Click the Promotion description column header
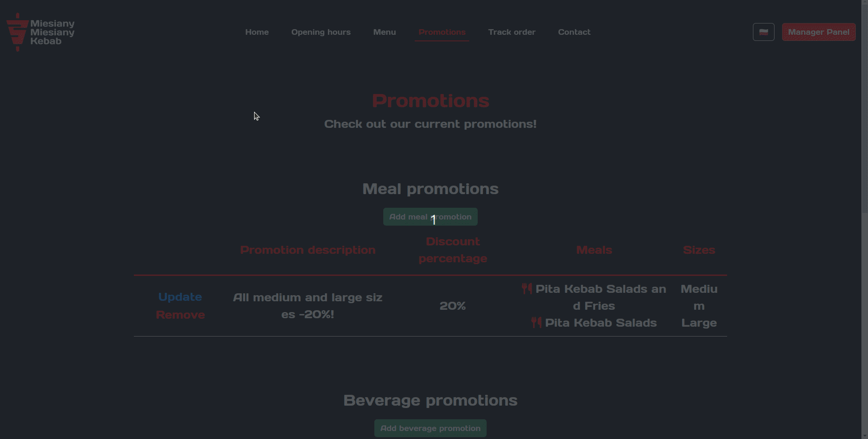 pos(308,250)
